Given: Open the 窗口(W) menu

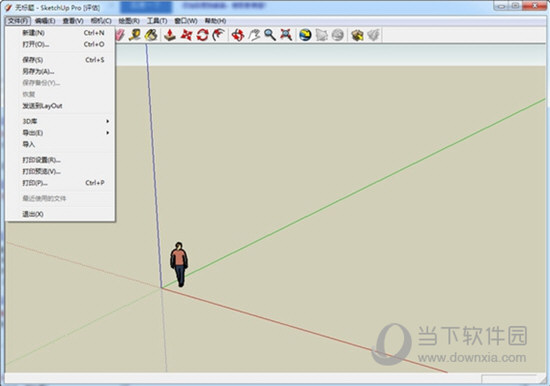Looking at the screenshot, I should tap(186, 21).
